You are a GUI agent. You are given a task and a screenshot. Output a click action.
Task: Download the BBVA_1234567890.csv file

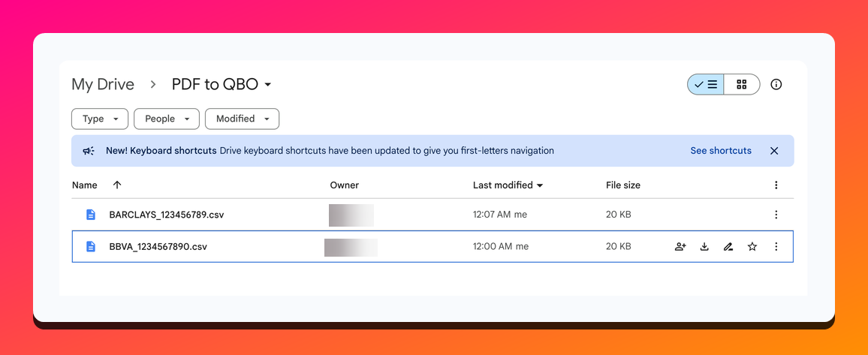704,247
